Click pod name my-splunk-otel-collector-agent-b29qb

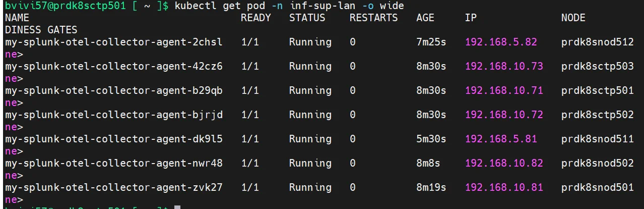pyautogui.click(x=113, y=90)
